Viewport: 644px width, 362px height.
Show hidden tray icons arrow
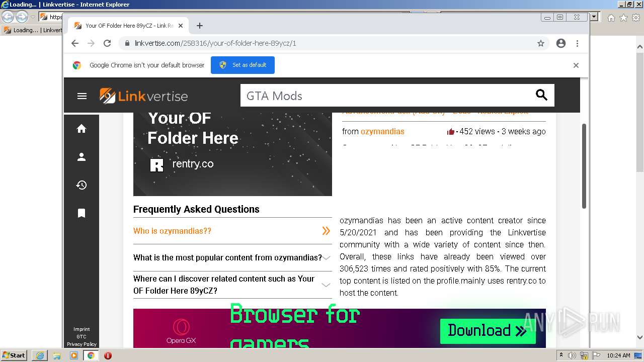coord(561,355)
